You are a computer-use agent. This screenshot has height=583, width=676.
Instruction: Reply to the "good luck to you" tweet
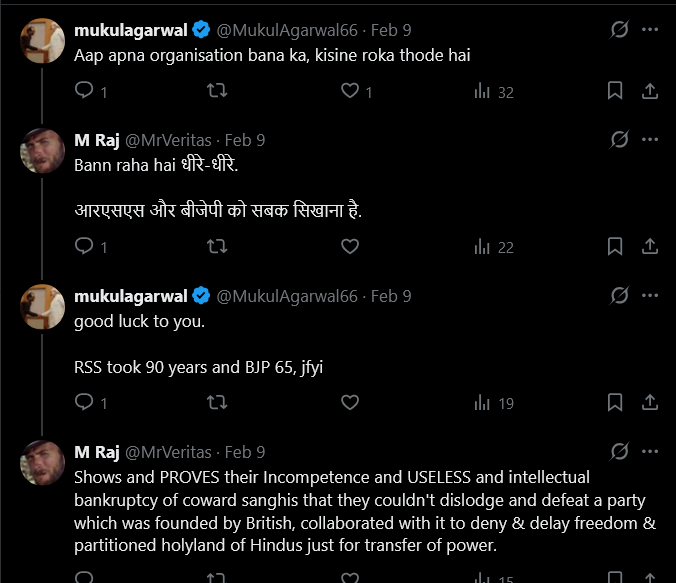pyautogui.click(x=85, y=402)
